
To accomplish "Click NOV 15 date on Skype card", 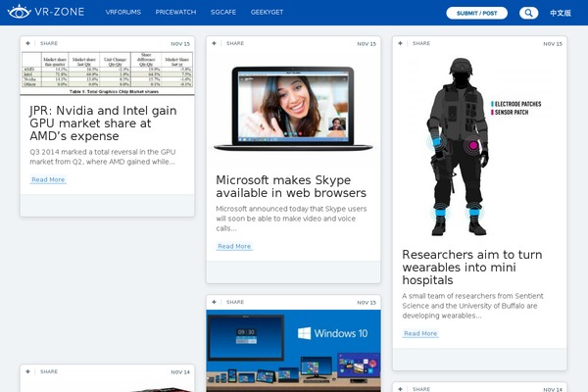I will (367, 43).
